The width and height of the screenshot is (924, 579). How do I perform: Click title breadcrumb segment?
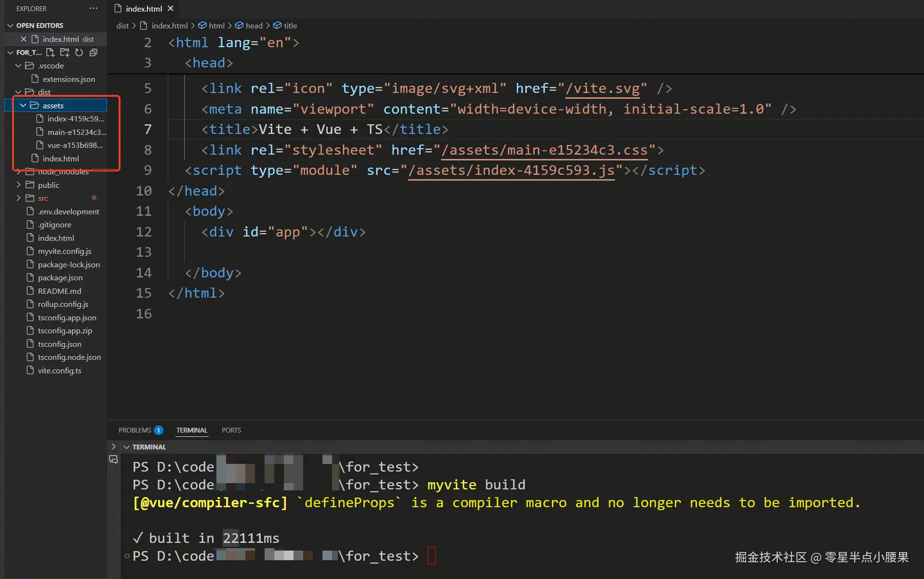click(290, 26)
